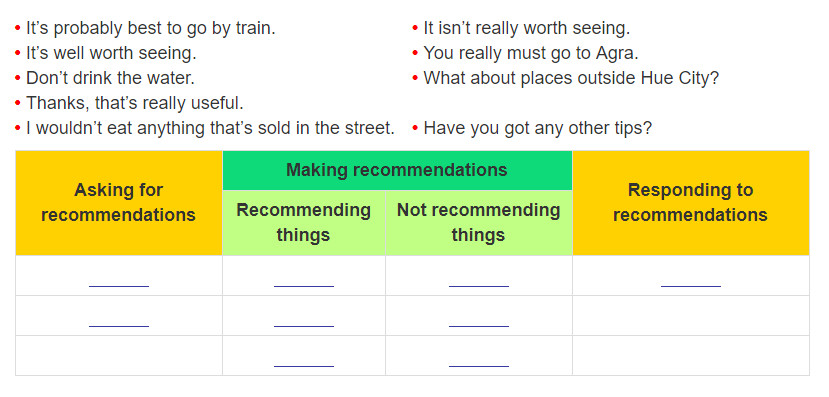
Task: Click the Making recommendations header cell
Action: (x=397, y=170)
